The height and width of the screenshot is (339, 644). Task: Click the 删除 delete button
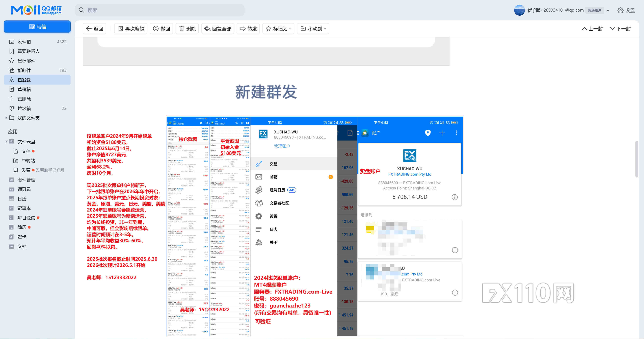tap(187, 29)
